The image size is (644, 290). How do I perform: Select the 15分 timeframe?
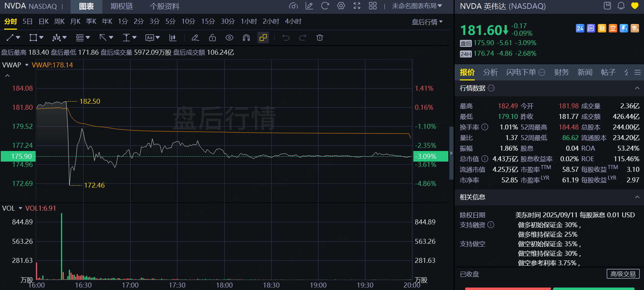coord(208,22)
